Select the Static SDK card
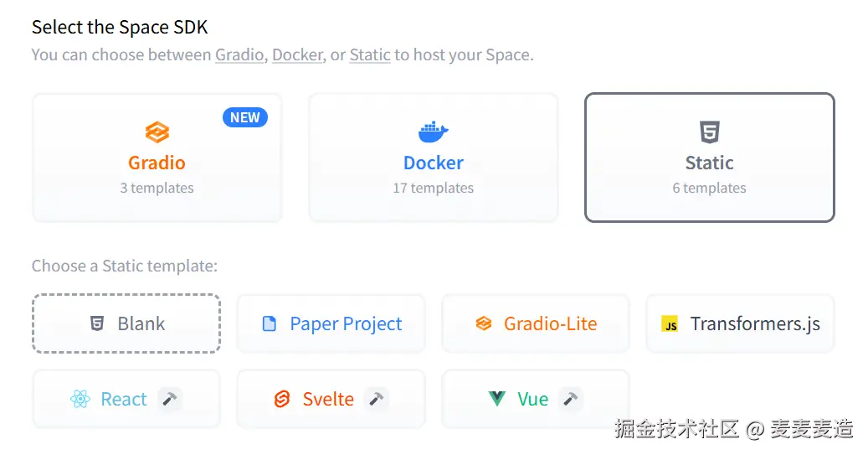868x455 pixels. 710,158
